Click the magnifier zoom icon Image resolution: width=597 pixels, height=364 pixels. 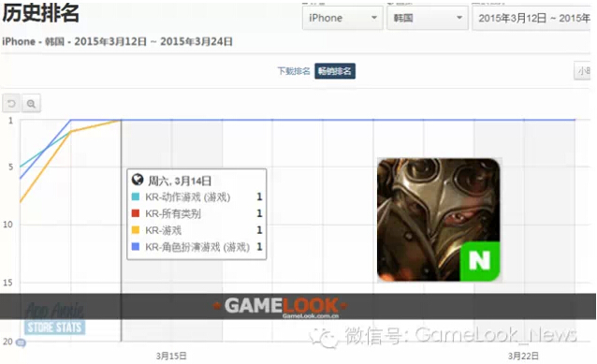tap(31, 103)
